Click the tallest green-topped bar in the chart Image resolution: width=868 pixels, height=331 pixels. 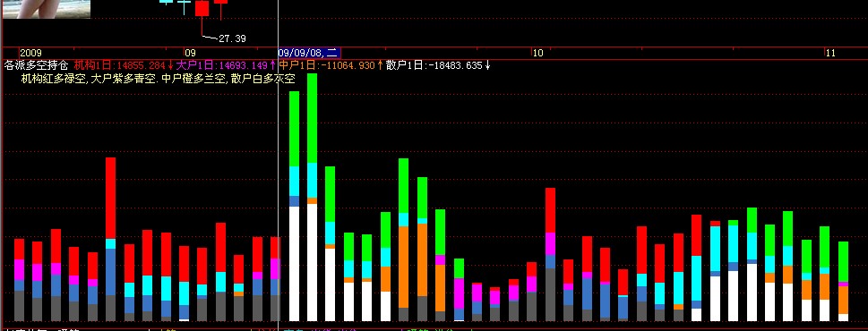click(313, 198)
